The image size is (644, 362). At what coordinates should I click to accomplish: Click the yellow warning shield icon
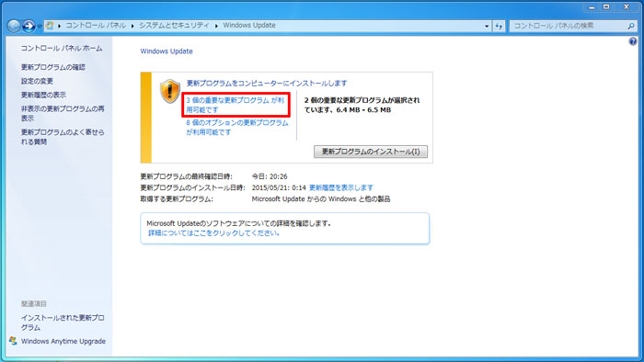pyautogui.click(x=169, y=91)
